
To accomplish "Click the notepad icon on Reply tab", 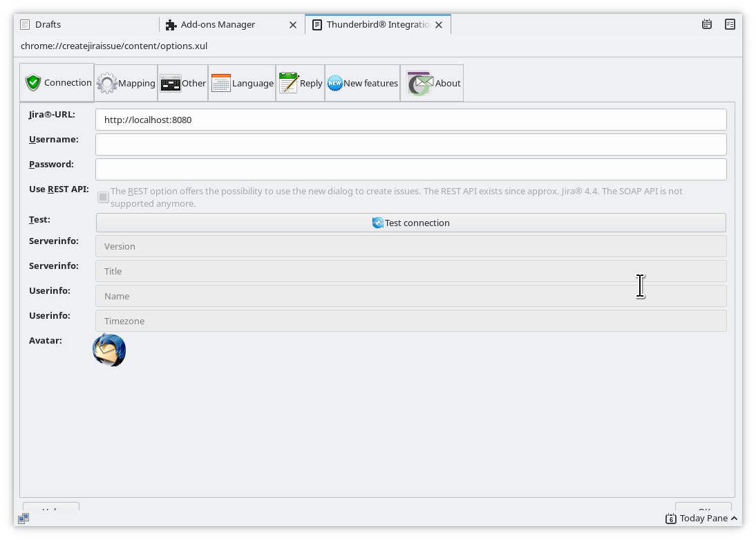I will [x=288, y=84].
